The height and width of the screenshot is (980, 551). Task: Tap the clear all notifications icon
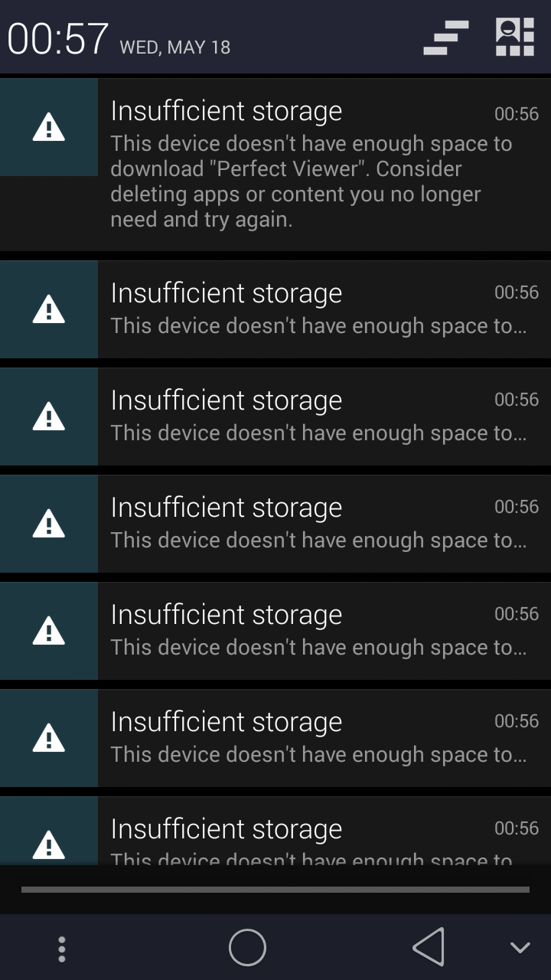click(x=445, y=38)
